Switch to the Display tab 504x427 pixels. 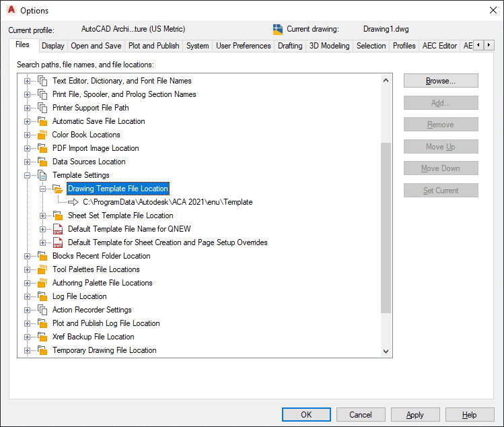coord(53,46)
